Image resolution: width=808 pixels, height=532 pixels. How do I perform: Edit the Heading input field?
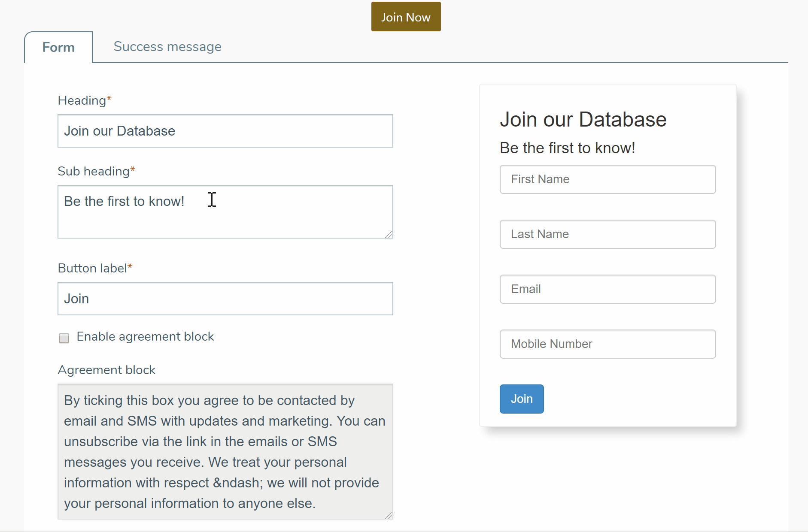pos(225,131)
